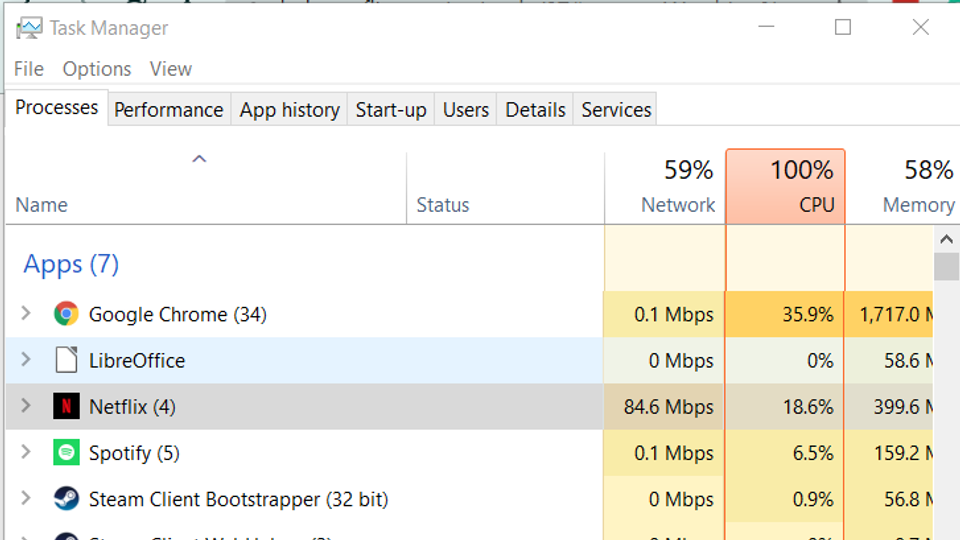The height and width of the screenshot is (540, 960).
Task: Click Spotify's 159.2 memory value
Action: point(903,454)
